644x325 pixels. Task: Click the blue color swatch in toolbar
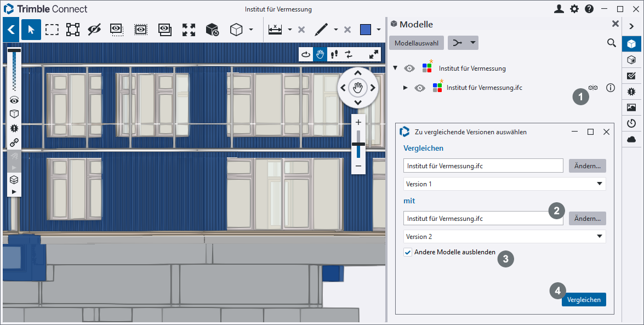366,30
